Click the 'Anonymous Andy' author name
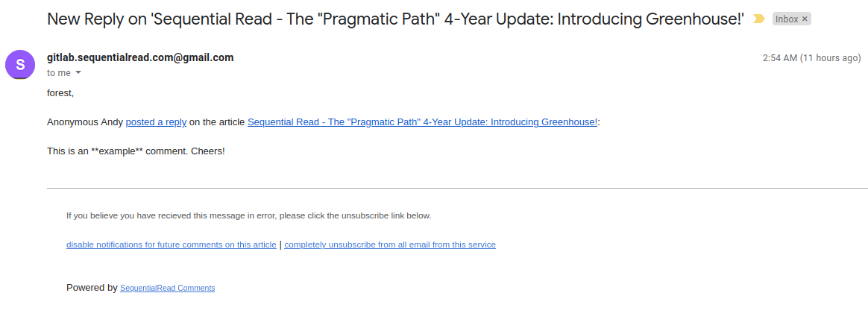Viewport: 868px width, 334px height. point(85,122)
